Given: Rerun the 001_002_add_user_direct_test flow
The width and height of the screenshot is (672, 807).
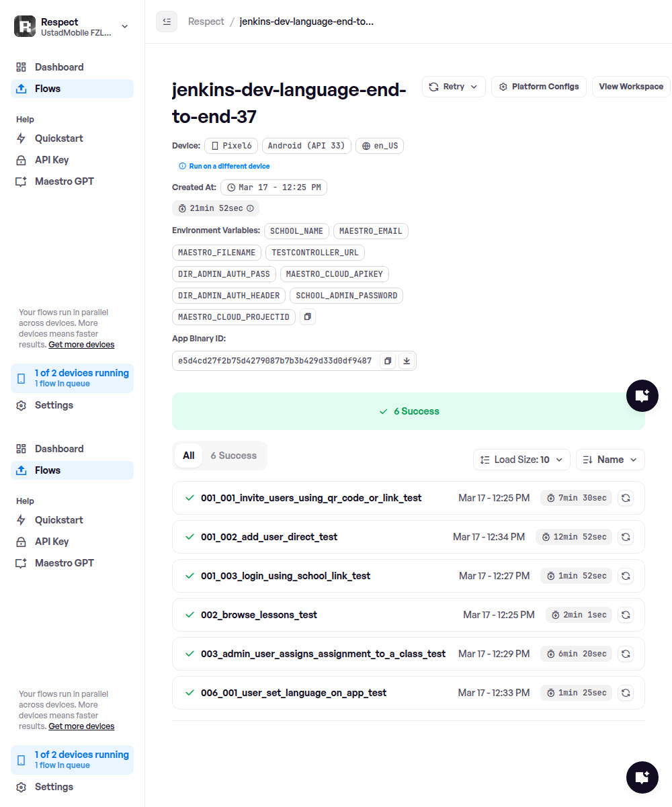Looking at the screenshot, I should pyautogui.click(x=625, y=537).
